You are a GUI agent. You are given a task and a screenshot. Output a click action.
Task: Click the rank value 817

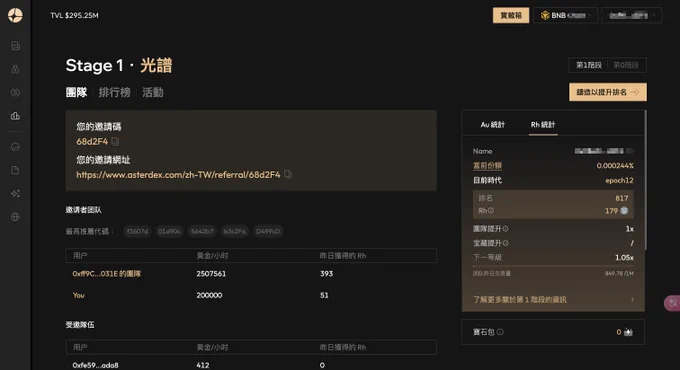click(x=621, y=198)
